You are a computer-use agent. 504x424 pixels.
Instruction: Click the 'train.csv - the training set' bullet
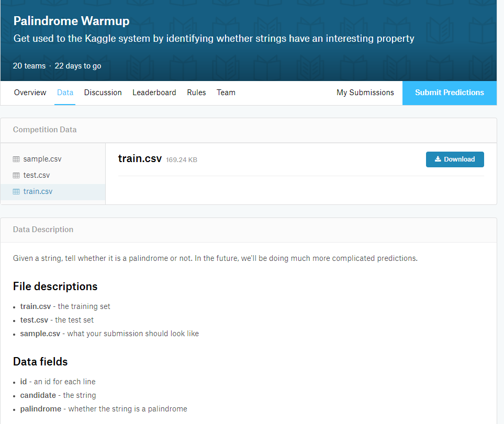[65, 306]
